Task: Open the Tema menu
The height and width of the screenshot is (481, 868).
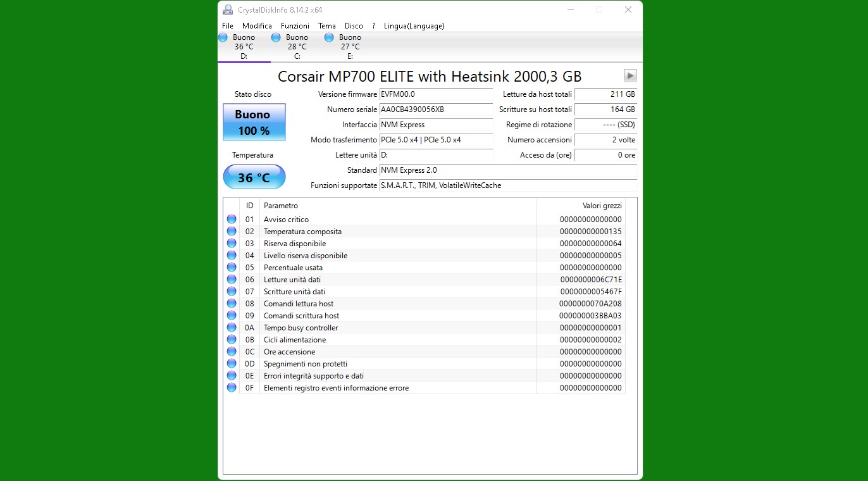Action: [x=326, y=26]
